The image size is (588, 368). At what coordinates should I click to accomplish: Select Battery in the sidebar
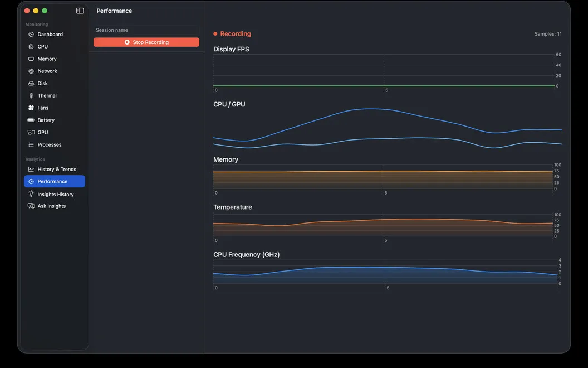(55, 120)
